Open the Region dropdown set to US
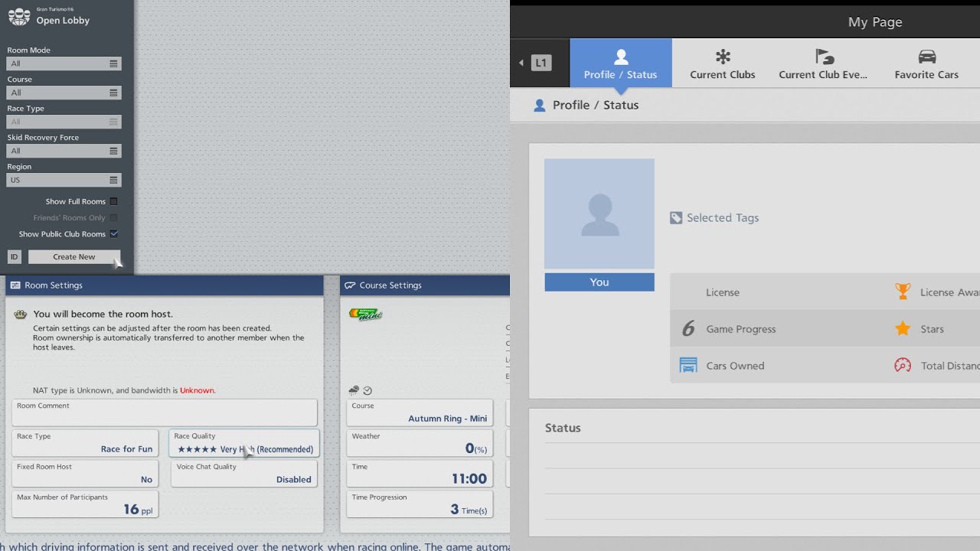 point(64,180)
